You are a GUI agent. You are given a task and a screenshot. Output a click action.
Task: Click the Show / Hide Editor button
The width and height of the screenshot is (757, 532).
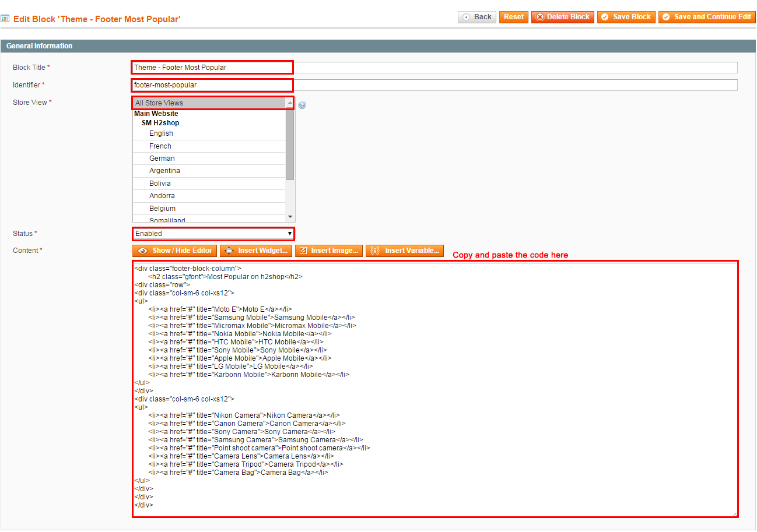pos(174,251)
